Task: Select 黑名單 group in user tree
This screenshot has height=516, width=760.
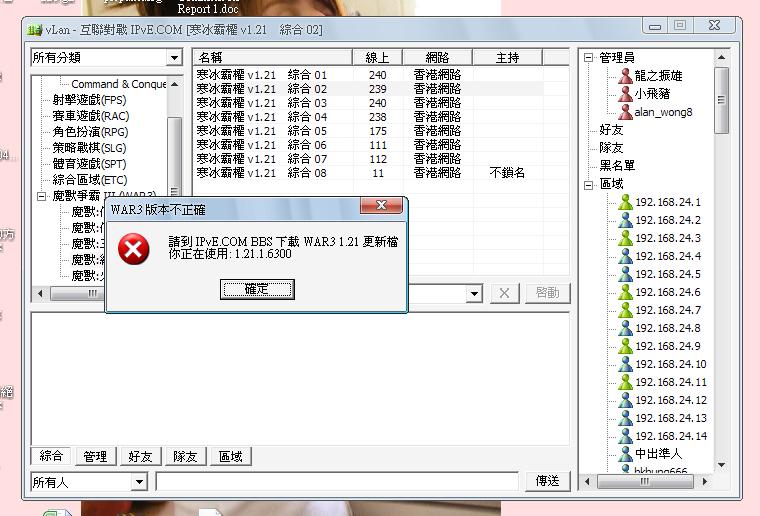Action: (x=617, y=166)
